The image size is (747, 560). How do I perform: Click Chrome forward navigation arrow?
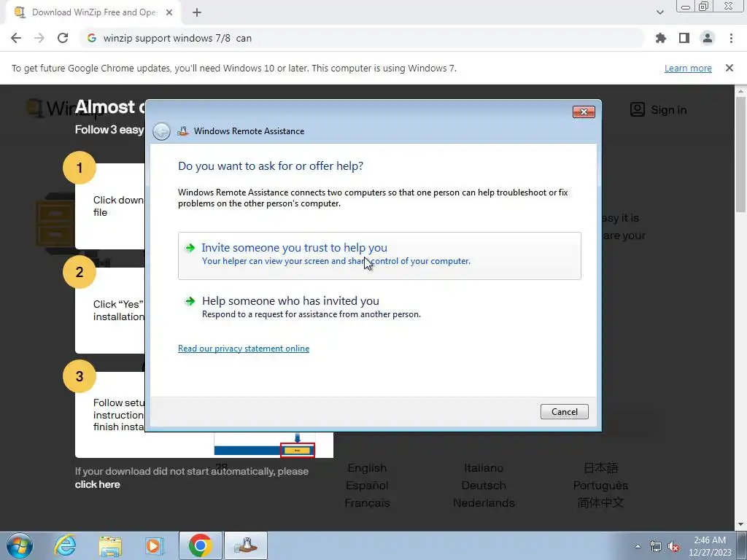coord(39,38)
